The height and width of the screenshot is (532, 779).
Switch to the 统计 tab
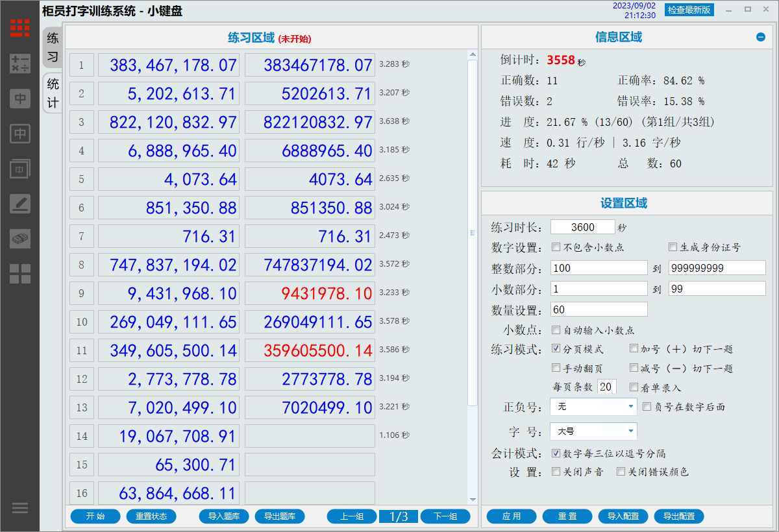click(53, 93)
